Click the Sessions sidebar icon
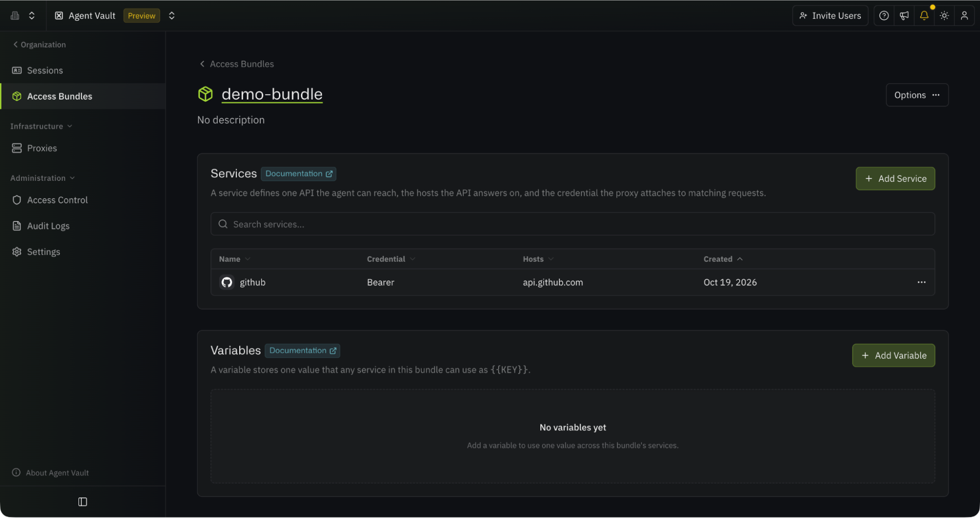This screenshot has height=518, width=980. 17,71
